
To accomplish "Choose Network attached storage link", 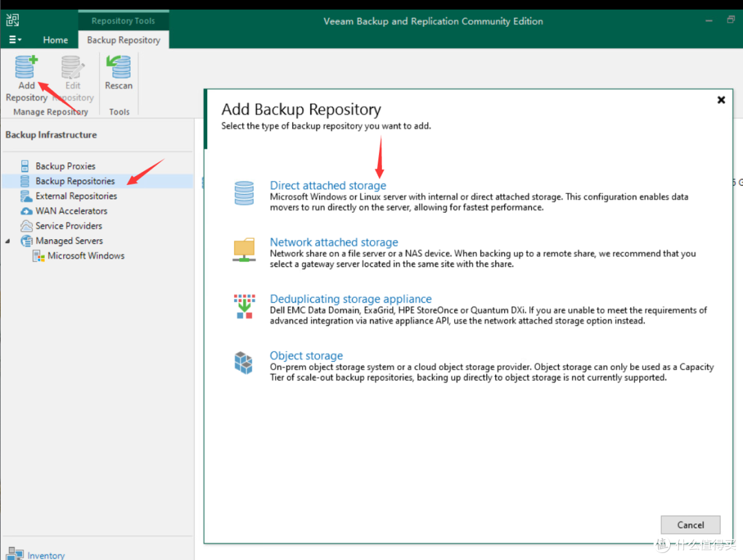I will (x=334, y=242).
